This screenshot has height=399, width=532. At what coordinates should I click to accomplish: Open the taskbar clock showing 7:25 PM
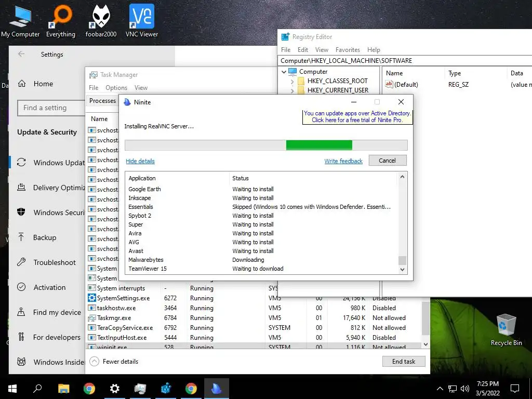point(487,389)
